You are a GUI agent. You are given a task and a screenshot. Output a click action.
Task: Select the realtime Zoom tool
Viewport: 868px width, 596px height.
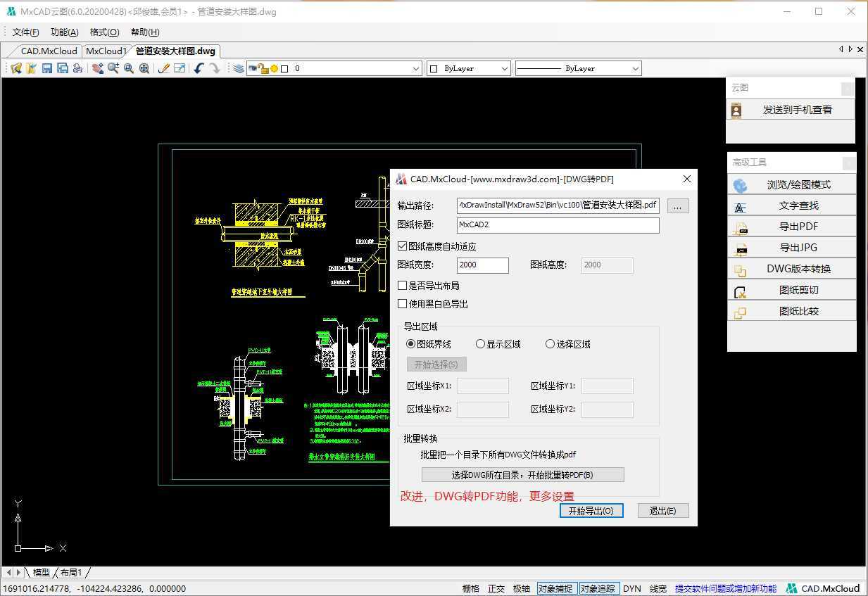113,68
